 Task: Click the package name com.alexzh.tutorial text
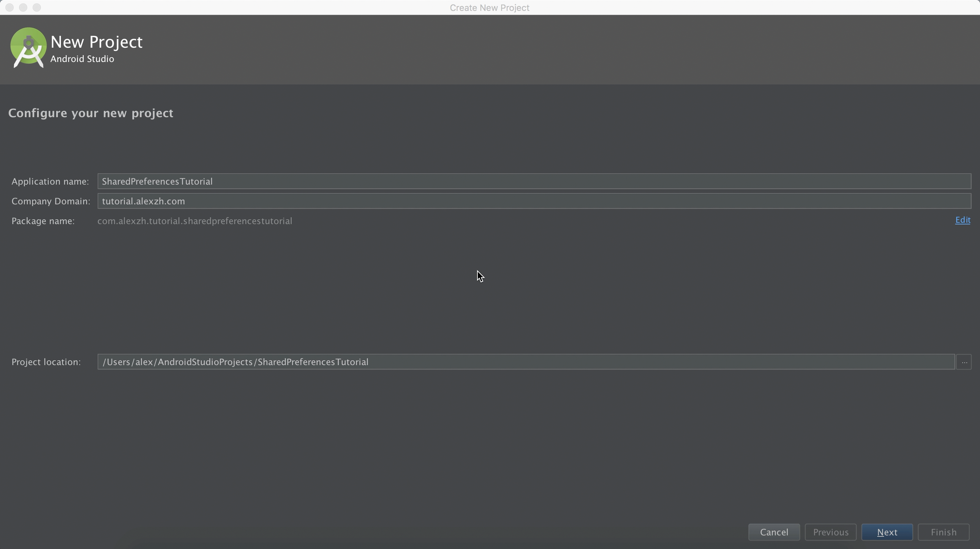(194, 221)
